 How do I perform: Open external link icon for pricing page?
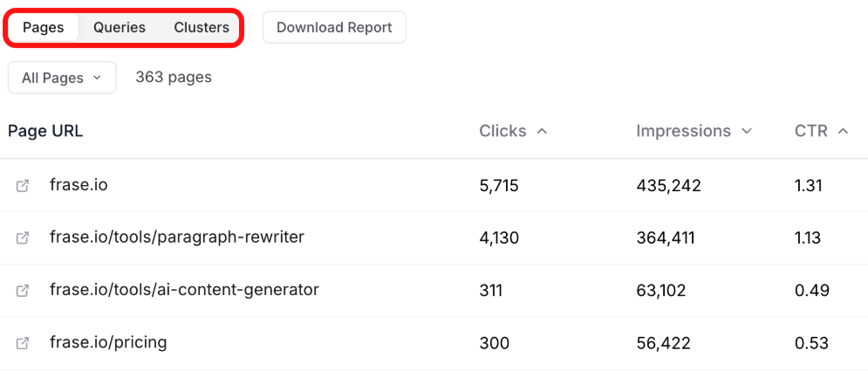24,343
